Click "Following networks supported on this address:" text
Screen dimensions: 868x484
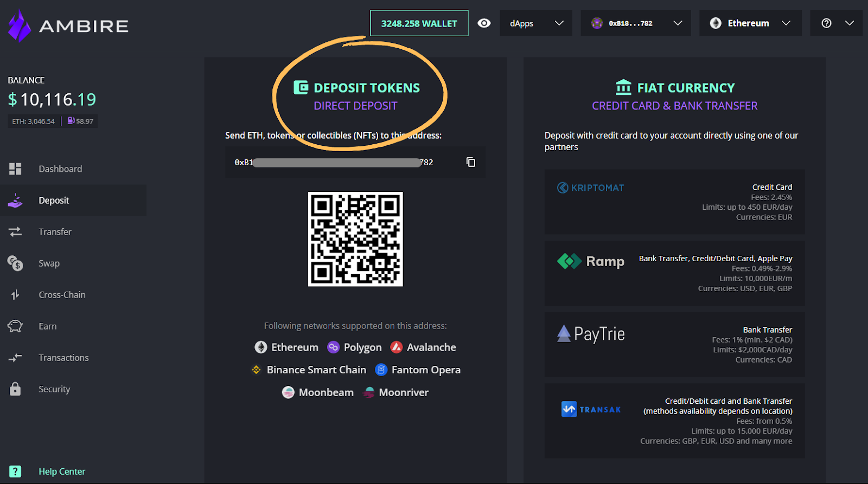coord(355,326)
